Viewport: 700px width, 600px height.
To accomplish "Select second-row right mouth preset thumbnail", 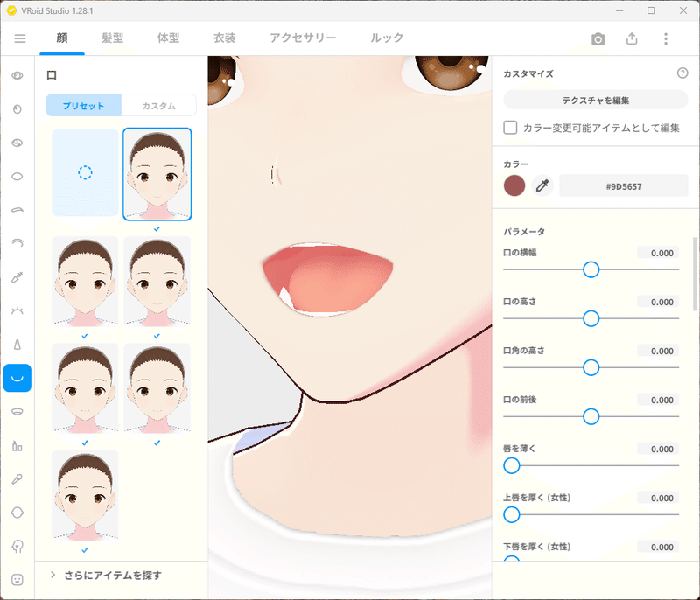I will tap(157, 281).
